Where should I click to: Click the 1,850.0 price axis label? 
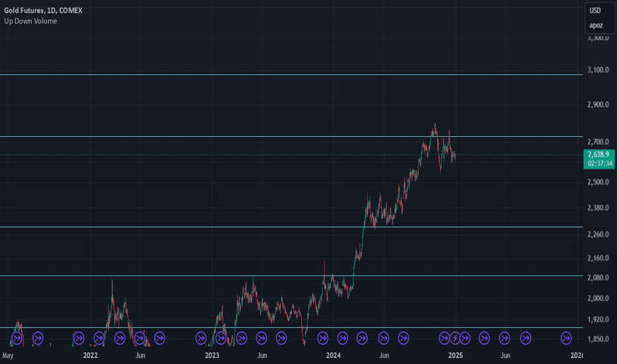(x=598, y=339)
